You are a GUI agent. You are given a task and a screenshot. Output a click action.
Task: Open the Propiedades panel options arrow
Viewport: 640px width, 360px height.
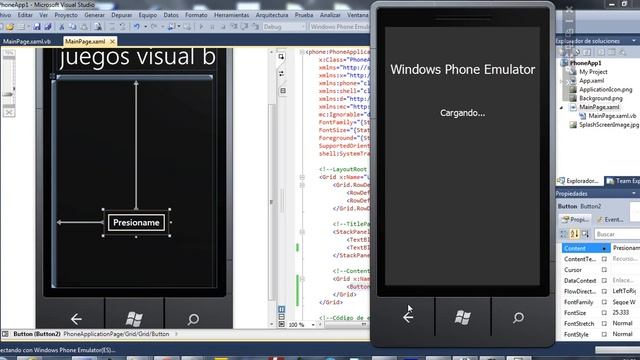634,193
